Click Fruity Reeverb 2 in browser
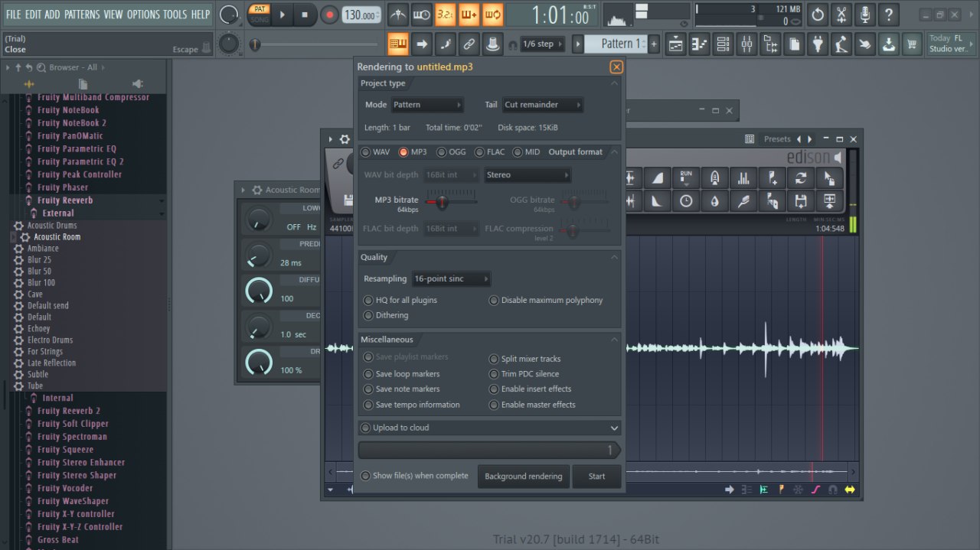This screenshot has width=980, height=550. coord(69,411)
